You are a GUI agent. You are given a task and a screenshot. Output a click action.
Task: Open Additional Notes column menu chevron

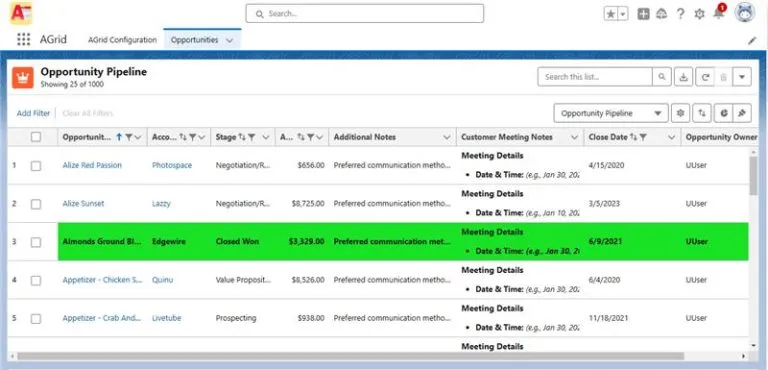[447, 138]
